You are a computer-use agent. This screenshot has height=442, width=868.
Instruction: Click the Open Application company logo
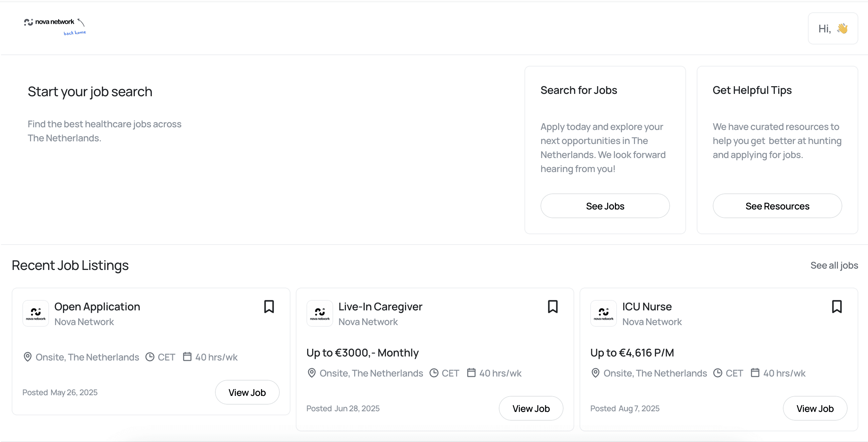(36, 314)
